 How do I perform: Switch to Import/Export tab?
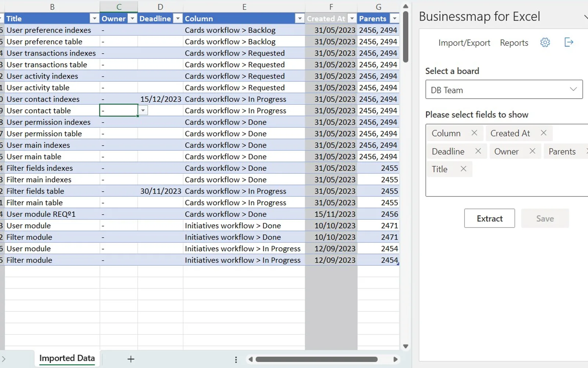pos(464,43)
